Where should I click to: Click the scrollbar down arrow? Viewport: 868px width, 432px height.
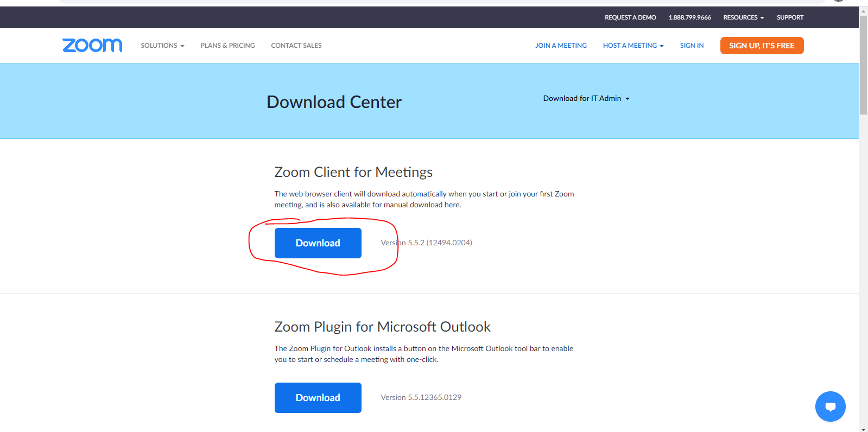[x=863, y=429]
